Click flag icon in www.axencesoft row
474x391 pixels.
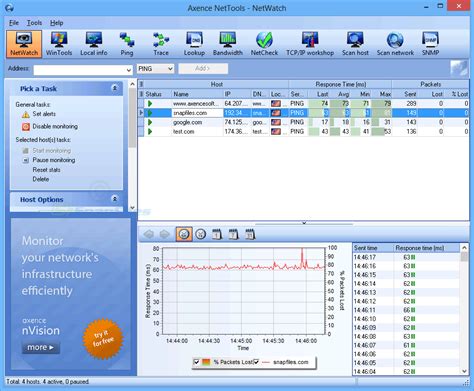click(276, 104)
